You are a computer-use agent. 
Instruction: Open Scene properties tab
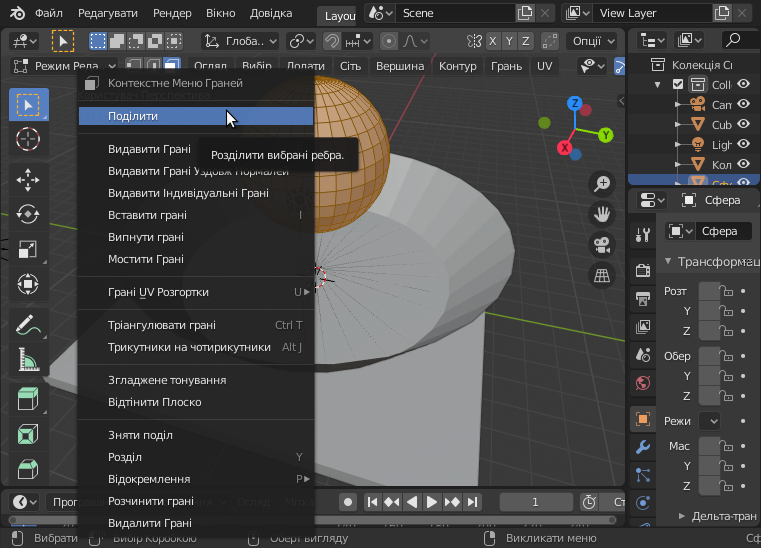coord(643,355)
